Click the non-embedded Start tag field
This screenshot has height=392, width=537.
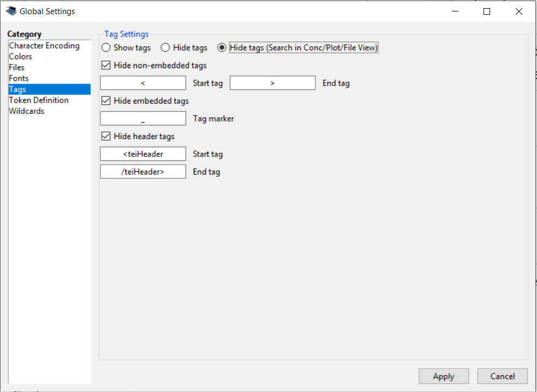[x=143, y=83]
